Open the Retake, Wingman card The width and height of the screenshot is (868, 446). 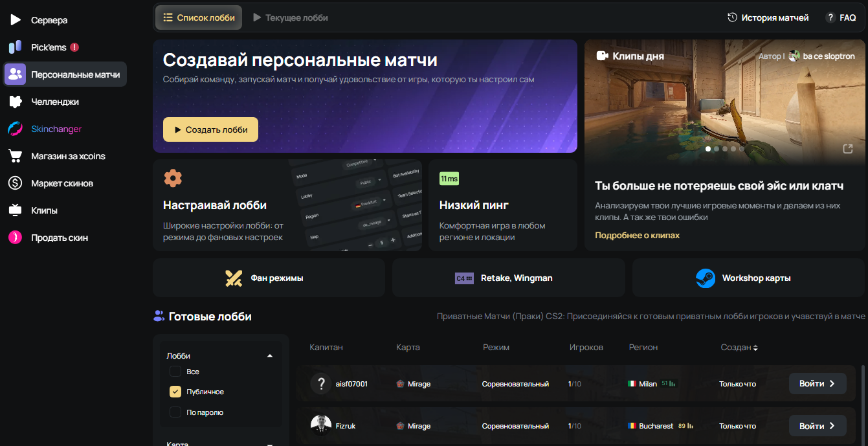click(509, 278)
